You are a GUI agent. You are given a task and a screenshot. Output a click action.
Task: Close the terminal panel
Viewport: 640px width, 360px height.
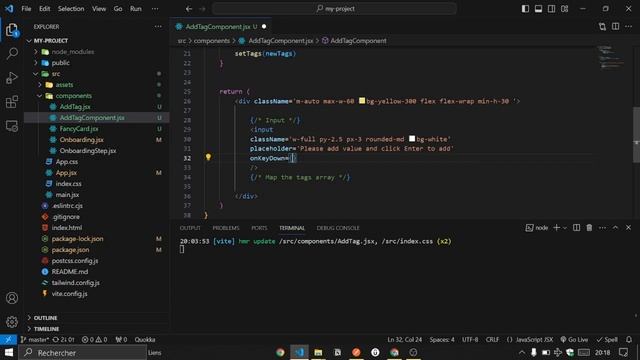point(629,228)
